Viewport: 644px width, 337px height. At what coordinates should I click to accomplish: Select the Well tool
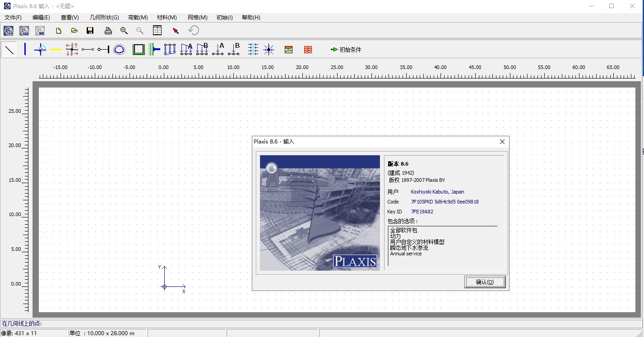click(269, 49)
